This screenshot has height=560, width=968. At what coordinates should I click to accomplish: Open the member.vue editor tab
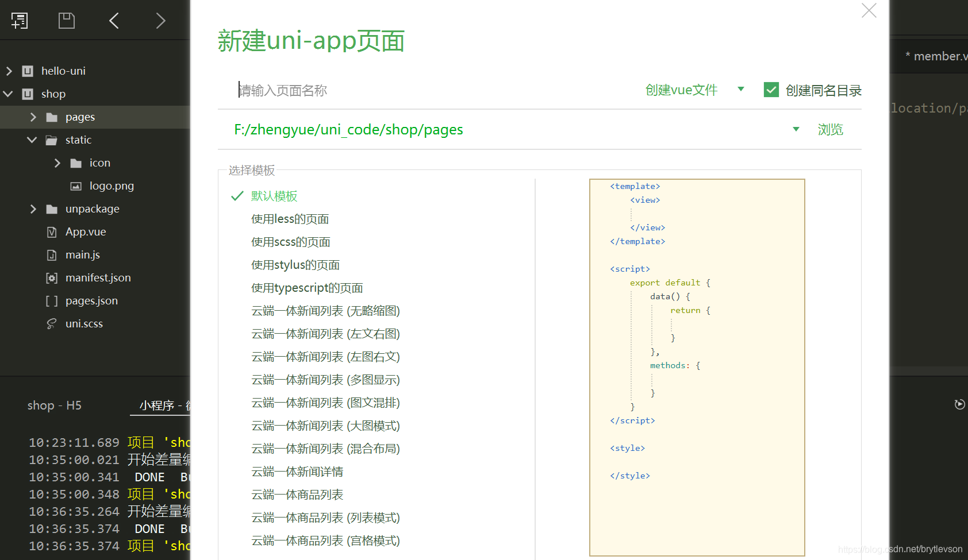pos(936,56)
